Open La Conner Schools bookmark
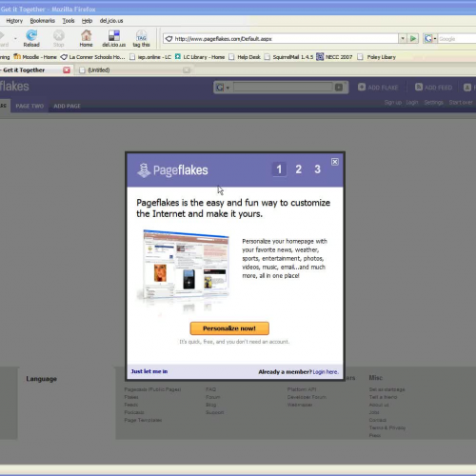This screenshot has height=476, width=476. click(x=92, y=57)
